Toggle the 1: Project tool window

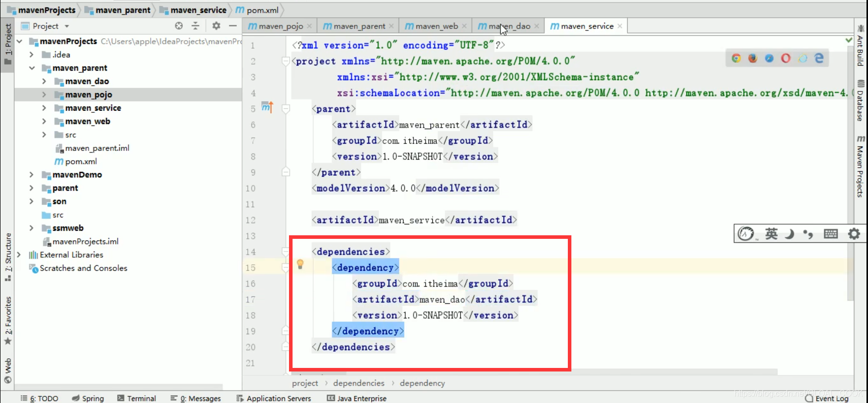[8, 45]
